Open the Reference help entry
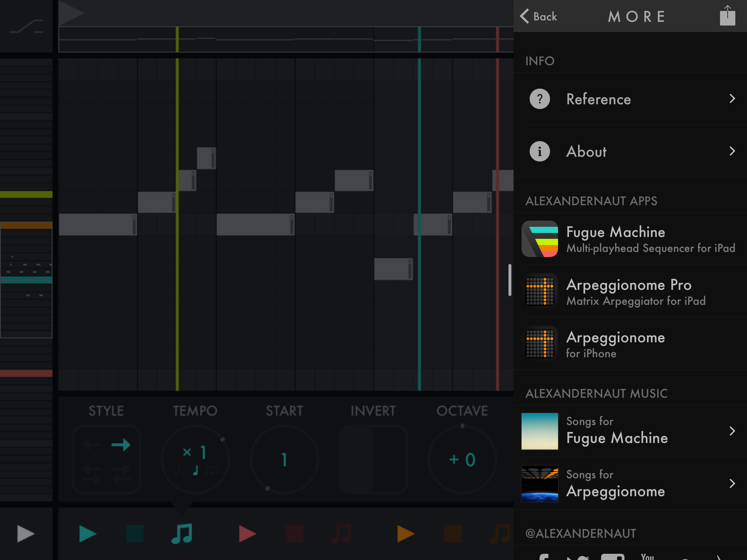Screen dimensions: 747x560 coord(598,99)
